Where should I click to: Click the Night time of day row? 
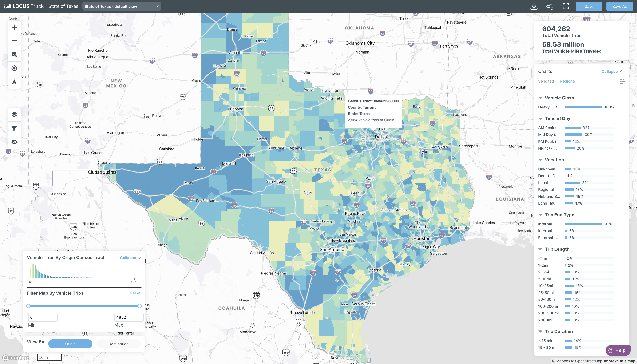tap(576, 148)
